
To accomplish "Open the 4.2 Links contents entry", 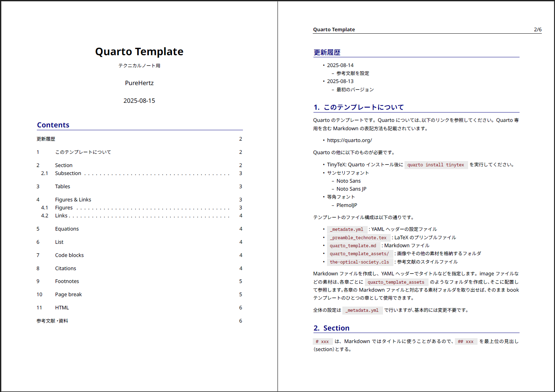I will [61, 216].
